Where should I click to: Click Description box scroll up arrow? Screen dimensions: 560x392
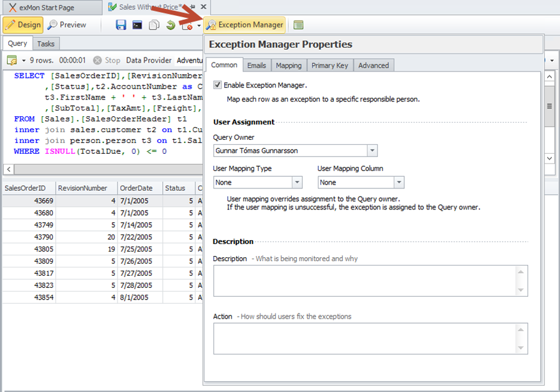(x=520, y=272)
